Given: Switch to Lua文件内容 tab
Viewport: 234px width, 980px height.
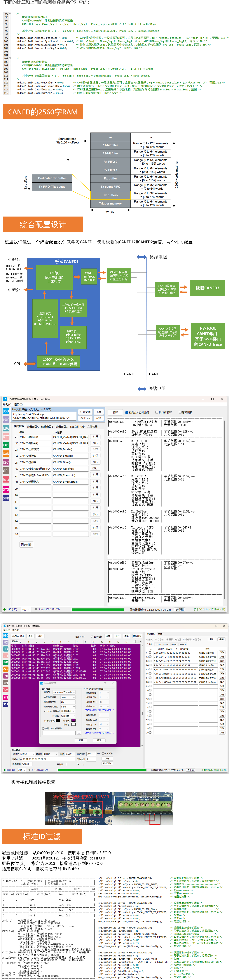Looking at the screenshot, I should (x=77, y=426).
